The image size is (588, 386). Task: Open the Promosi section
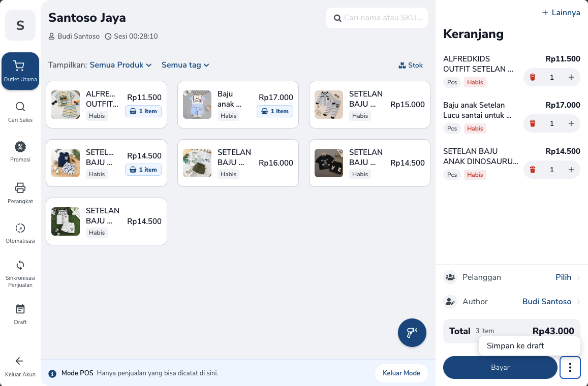[20, 152]
